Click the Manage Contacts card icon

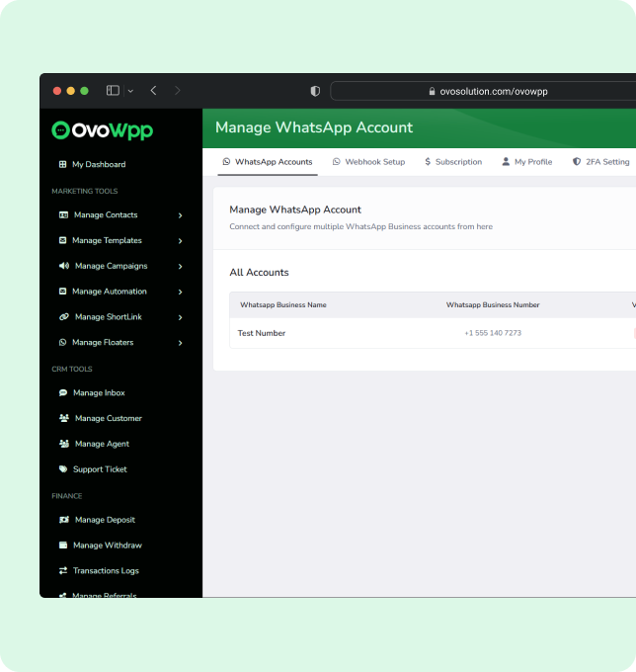click(x=63, y=214)
